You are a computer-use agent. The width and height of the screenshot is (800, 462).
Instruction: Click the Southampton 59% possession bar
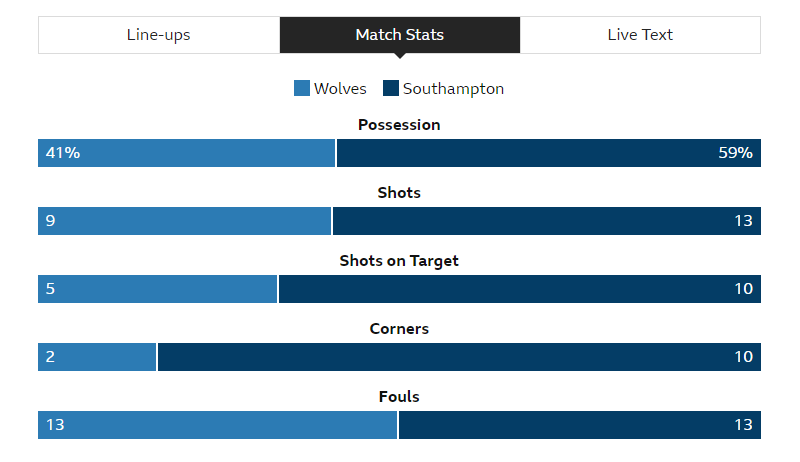548,153
